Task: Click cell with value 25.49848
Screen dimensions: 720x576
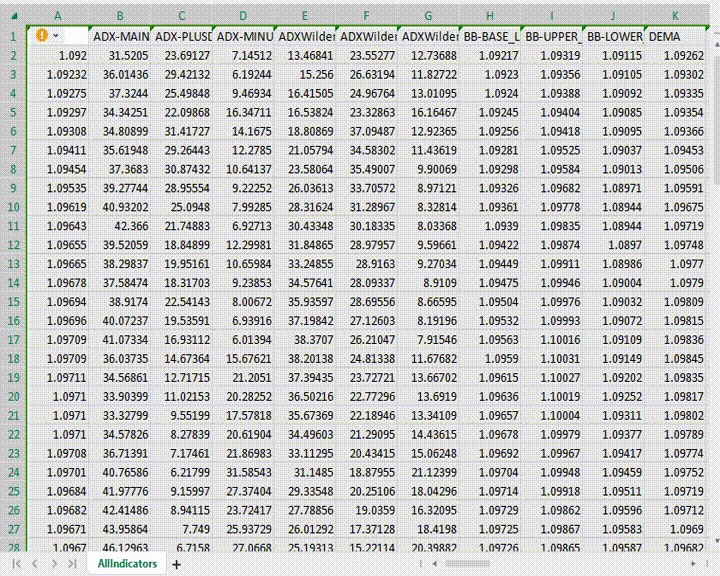Action: pyautogui.click(x=181, y=93)
